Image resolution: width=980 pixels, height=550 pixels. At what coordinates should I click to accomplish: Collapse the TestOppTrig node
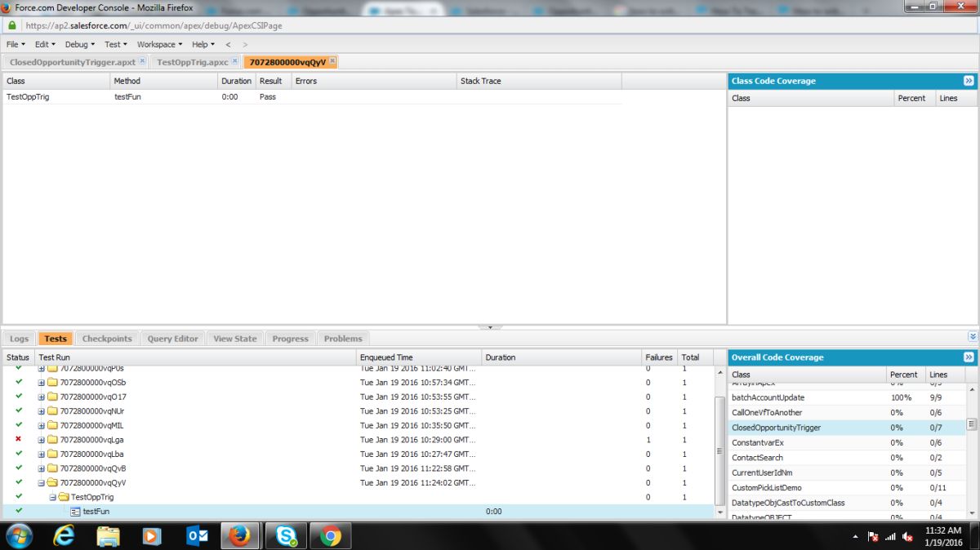pos(52,497)
